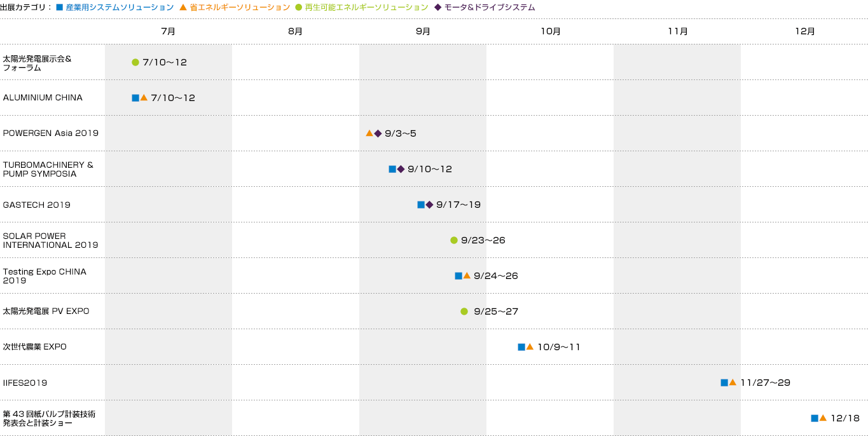Click the orange triangle in IIFES2019 row
The height and width of the screenshot is (436, 868).
point(733,382)
